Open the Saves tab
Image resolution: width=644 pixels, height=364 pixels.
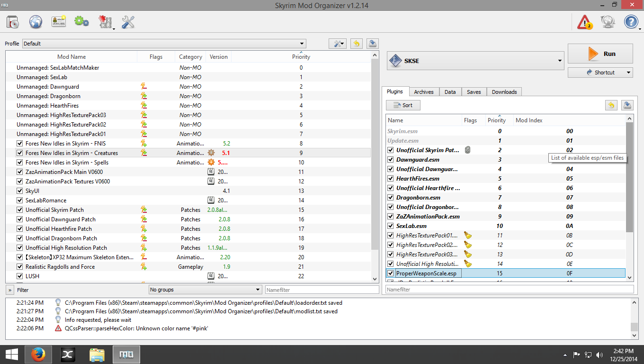point(474,92)
